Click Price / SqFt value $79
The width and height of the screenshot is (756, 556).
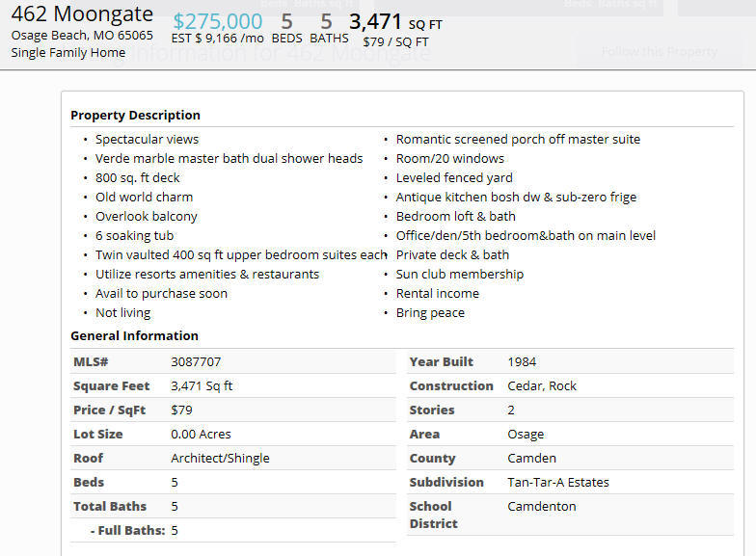(181, 410)
